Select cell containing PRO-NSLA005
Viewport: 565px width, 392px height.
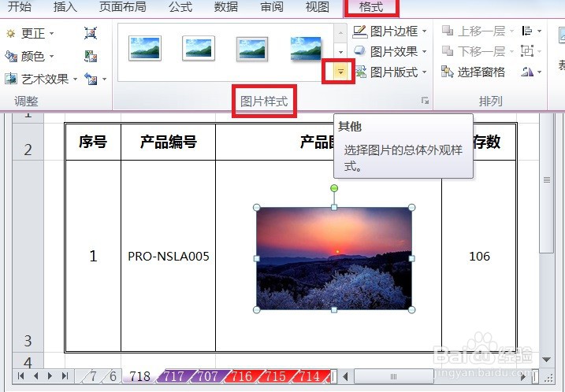click(169, 256)
